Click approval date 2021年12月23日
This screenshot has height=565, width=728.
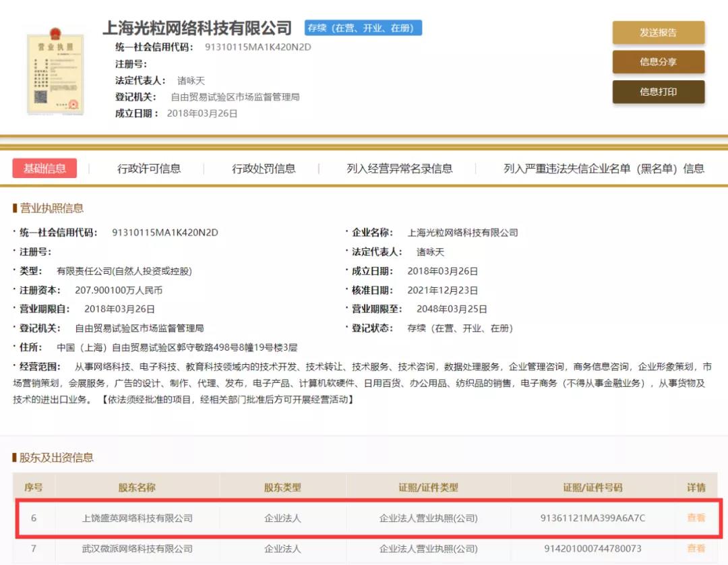click(442, 290)
